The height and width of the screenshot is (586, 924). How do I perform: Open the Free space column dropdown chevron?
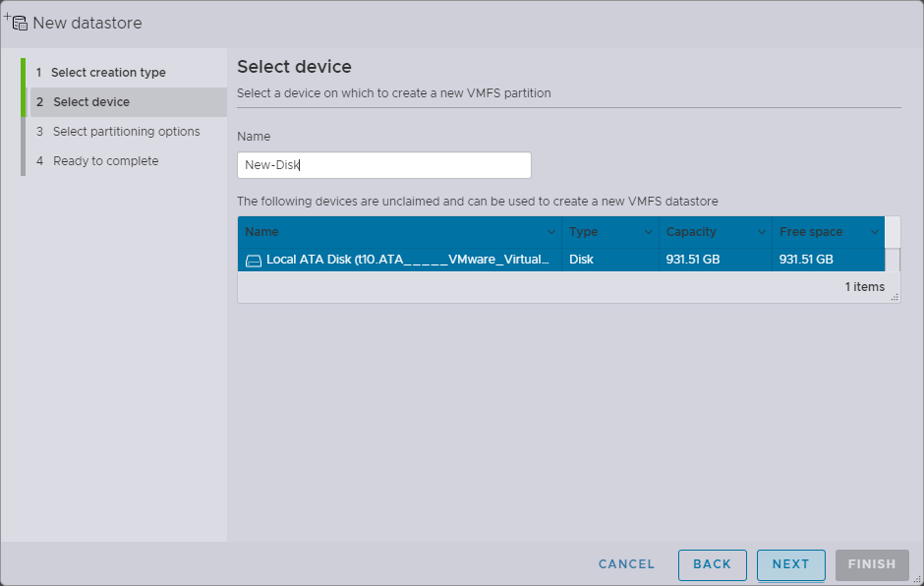(x=875, y=232)
